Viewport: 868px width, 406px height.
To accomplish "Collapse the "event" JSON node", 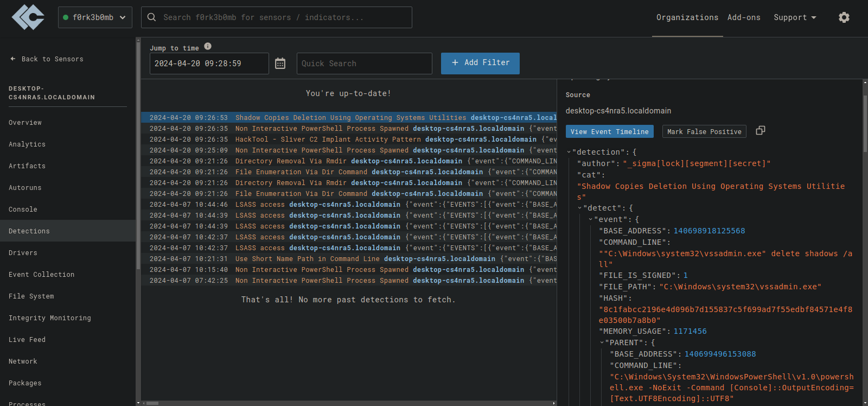I will click(x=591, y=219).
